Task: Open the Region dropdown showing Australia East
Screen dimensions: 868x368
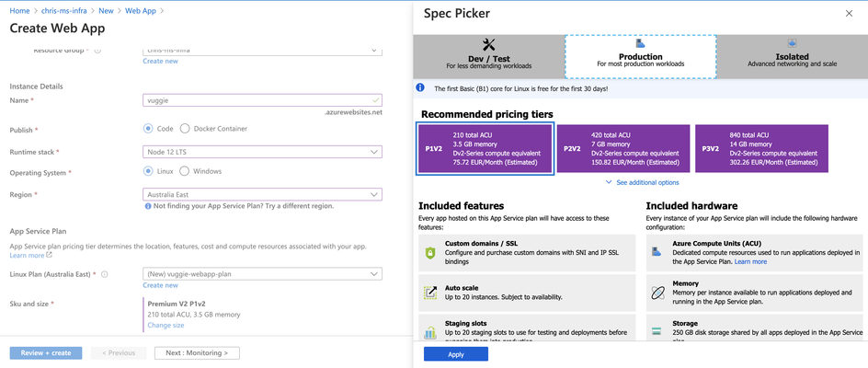Action: coord(262,194)
